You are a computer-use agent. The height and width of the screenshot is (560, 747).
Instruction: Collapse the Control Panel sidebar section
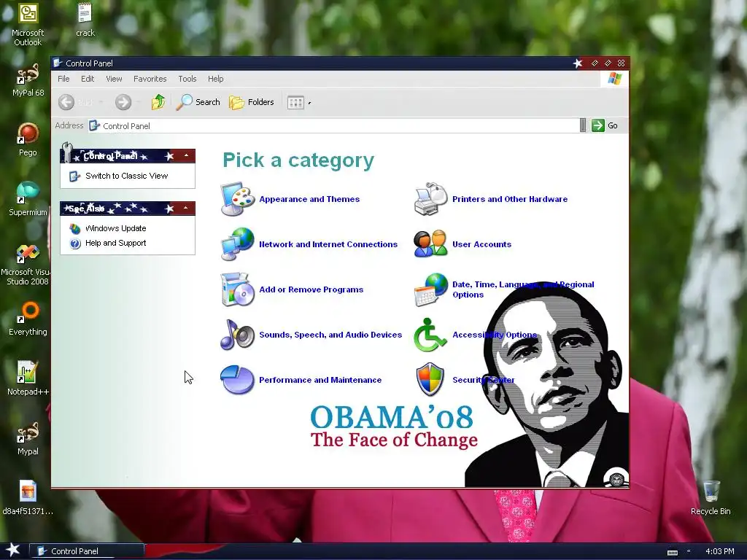pos(186,156)
